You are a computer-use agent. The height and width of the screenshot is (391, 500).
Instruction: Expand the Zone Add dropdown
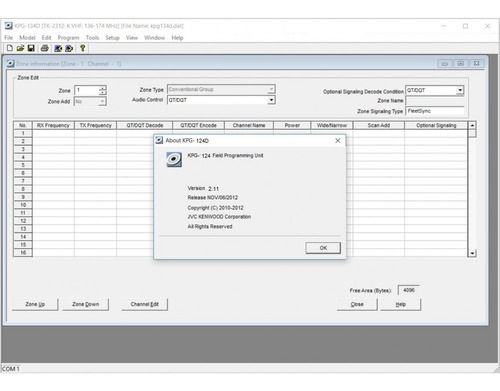pos(102,101)
